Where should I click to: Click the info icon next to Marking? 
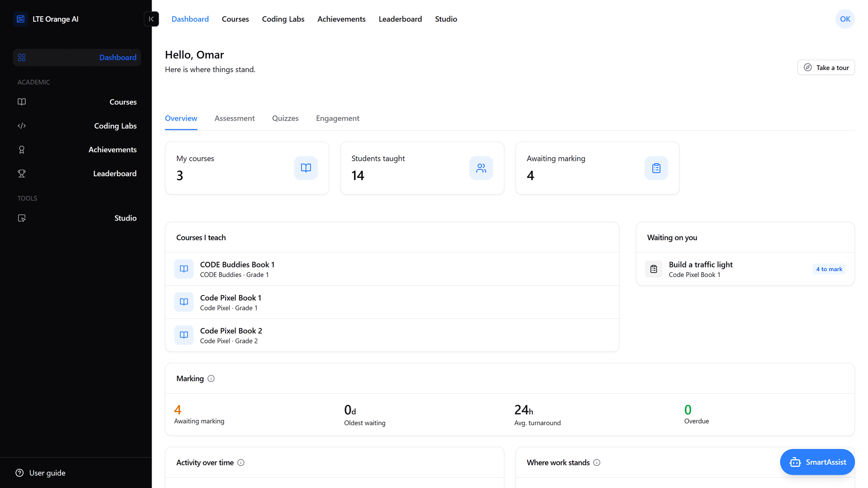(211, 379)
